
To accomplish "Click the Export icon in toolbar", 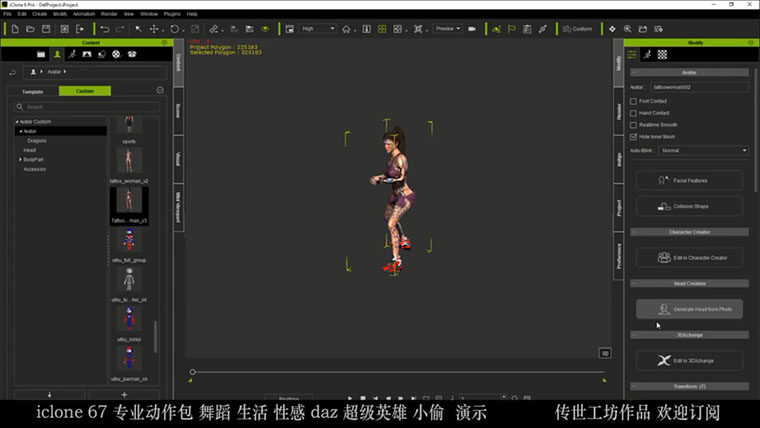I will (79, 29).
